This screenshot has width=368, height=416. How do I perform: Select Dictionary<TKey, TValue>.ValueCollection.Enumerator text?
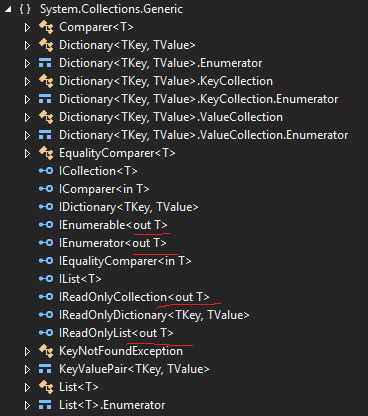(x=204, y=135)
